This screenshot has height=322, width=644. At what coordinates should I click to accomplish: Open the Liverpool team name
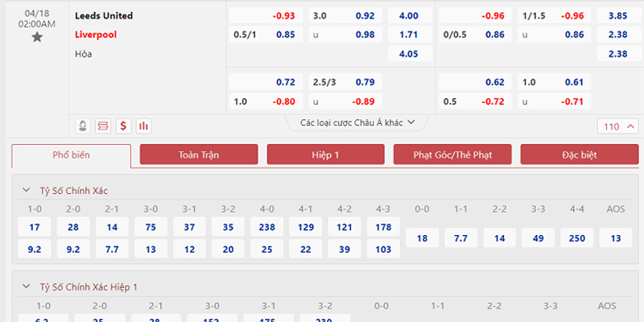click(96, 35)
